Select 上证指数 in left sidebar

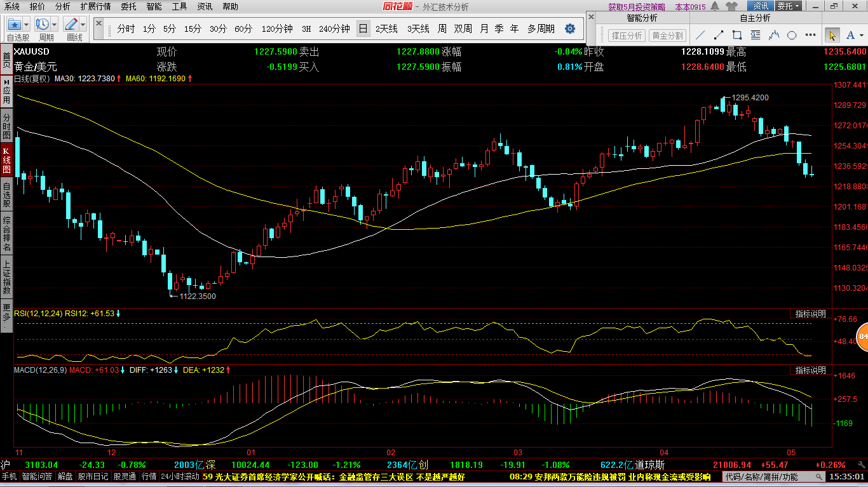[6, 277]
